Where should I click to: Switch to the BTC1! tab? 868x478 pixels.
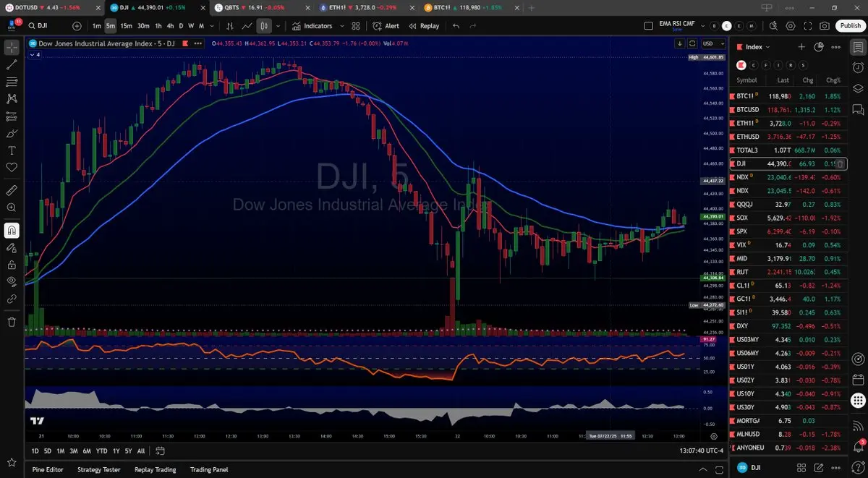tap(472, 7)
